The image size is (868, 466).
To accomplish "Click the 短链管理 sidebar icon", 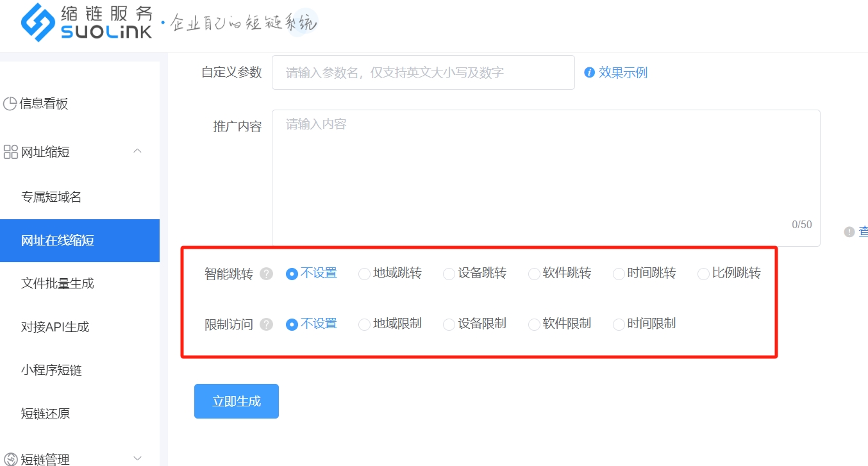I will pyautogui.click(x=10, y=459).
